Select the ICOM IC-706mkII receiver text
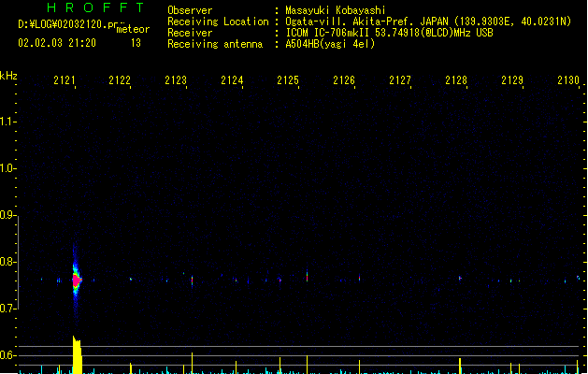588x374 pixels. tap(389, 33)
